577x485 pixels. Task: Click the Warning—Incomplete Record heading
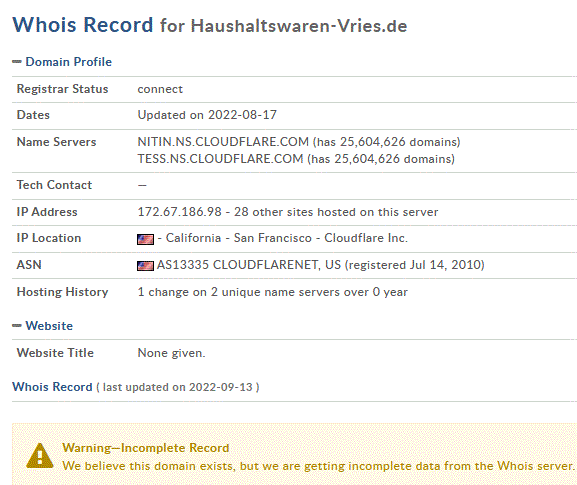point(146,448)
